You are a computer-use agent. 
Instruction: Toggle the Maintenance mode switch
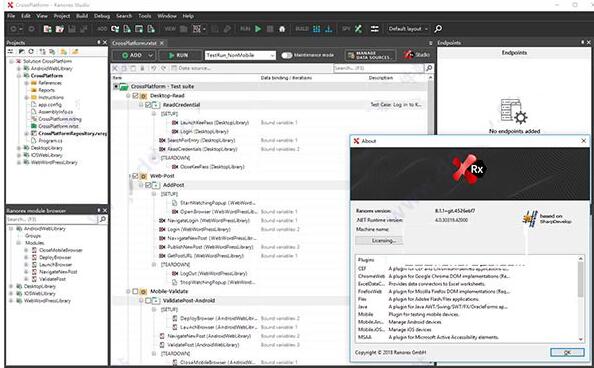coord(287,55)
